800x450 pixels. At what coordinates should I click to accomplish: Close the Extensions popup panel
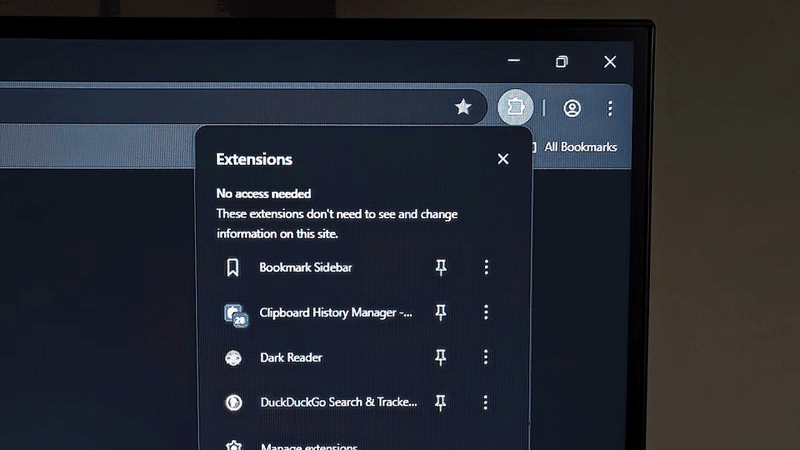pos(503,159)
